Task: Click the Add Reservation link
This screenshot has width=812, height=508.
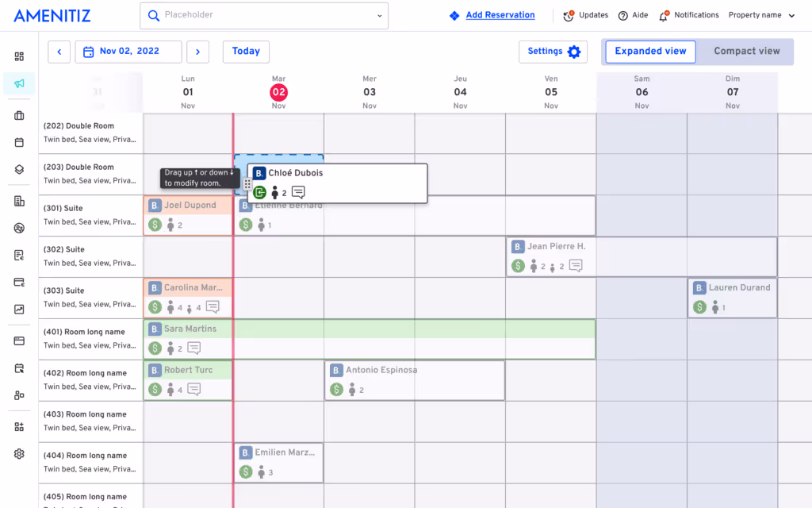Action: (500, 15)
